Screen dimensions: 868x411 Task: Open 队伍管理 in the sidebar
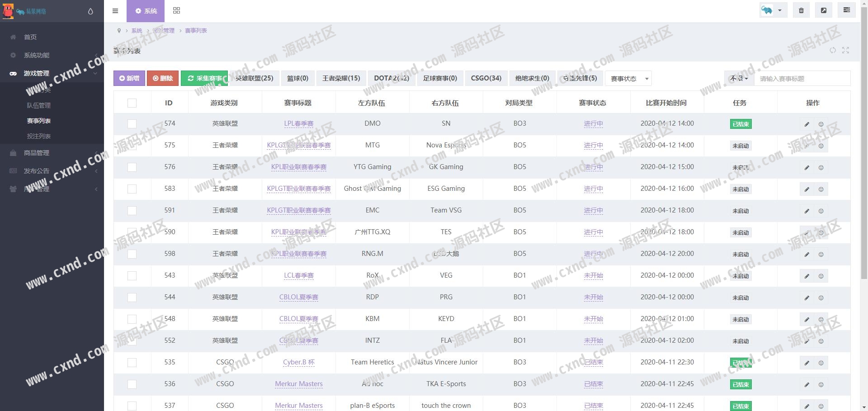coord(39,105)
